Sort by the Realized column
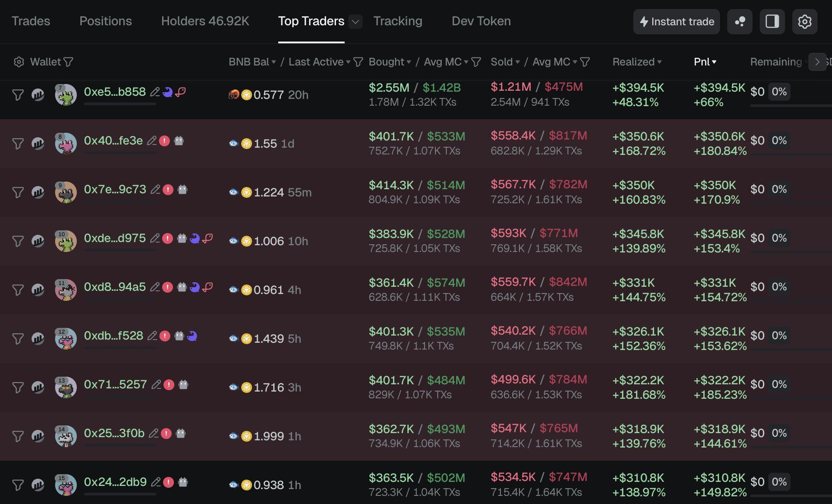Viewport: 832px width, 504px height. [x=636, y=62]
